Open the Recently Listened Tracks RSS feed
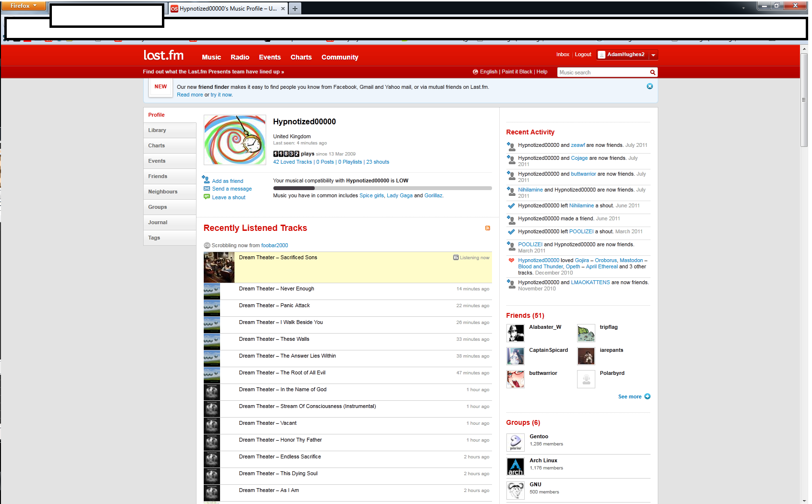This screenshot has height=504, width=812. pyautogui.click(x=487, y=228)
